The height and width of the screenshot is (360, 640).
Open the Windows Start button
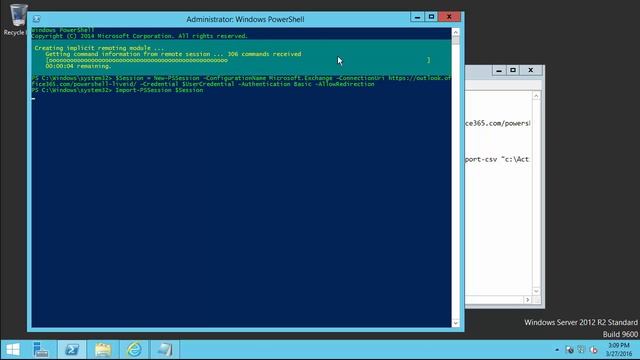pyautogui.click(x=13, y=350)
